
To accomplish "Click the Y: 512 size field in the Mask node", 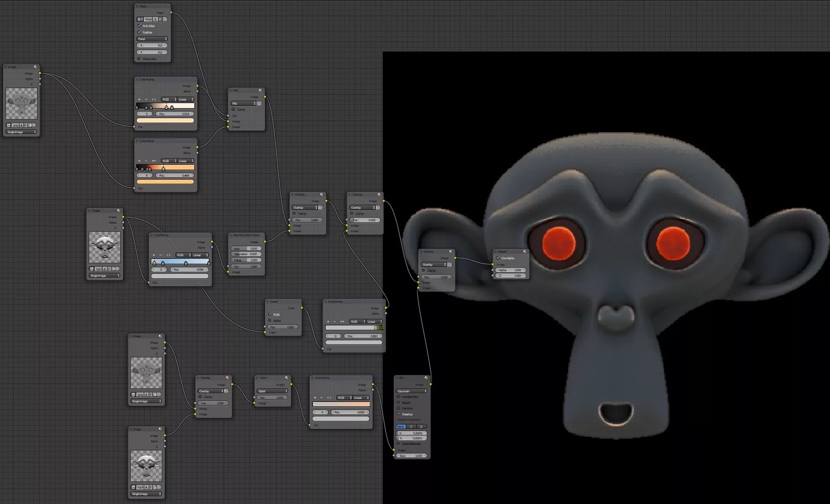I will [152, 52].
